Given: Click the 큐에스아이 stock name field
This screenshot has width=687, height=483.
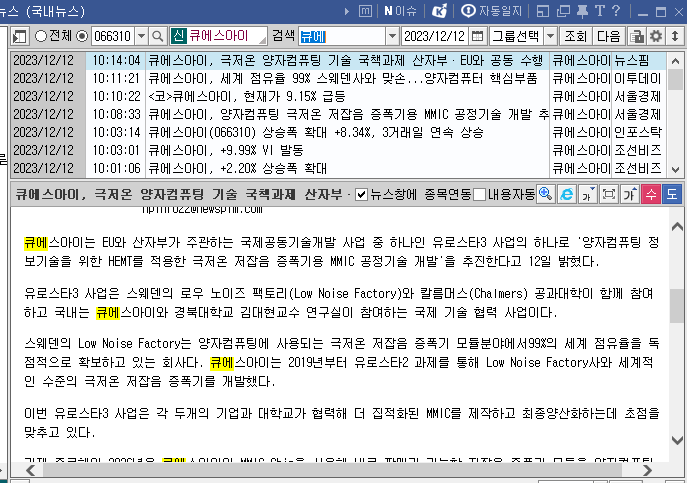Looking at the screenshot, I should pyautogui.click(x=219, y=36).
